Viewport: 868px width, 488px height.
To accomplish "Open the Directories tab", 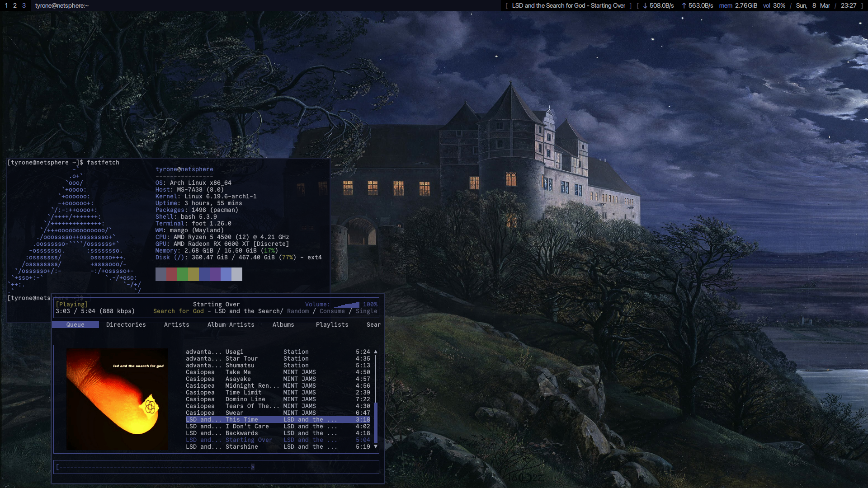I will coord(126,325).
